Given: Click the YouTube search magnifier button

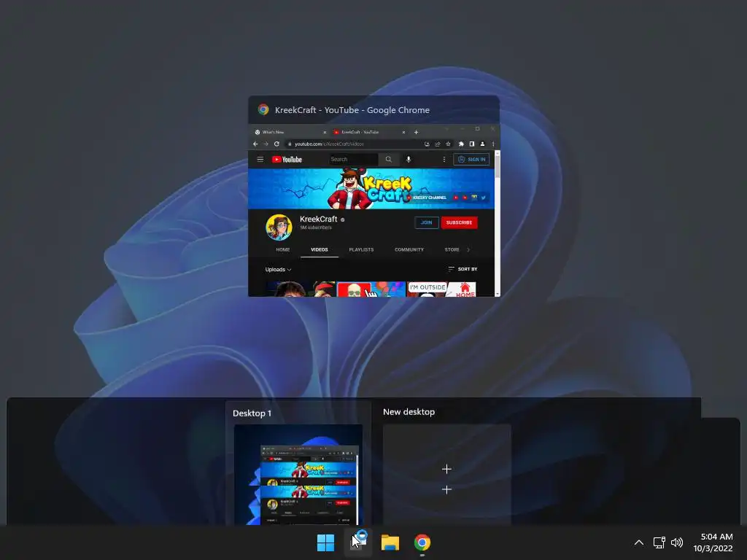Looking at the screenshot, I should [x=388, y=159].
